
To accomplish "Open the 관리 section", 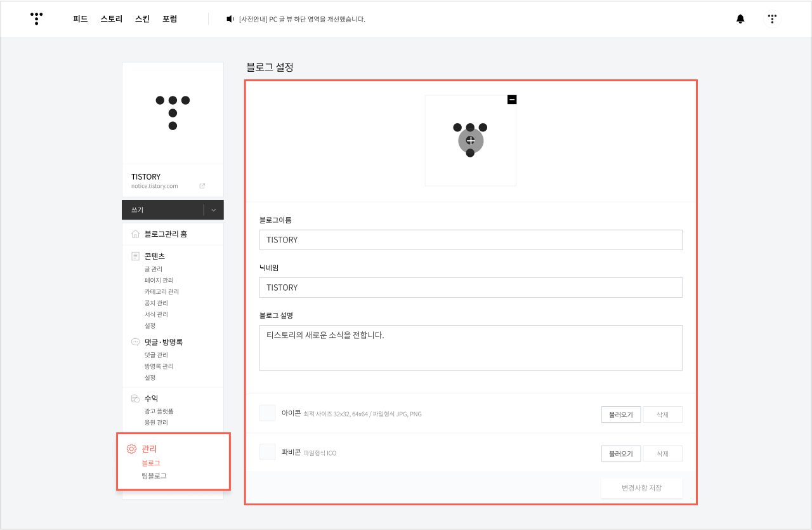I will click(x=149, y=449).
